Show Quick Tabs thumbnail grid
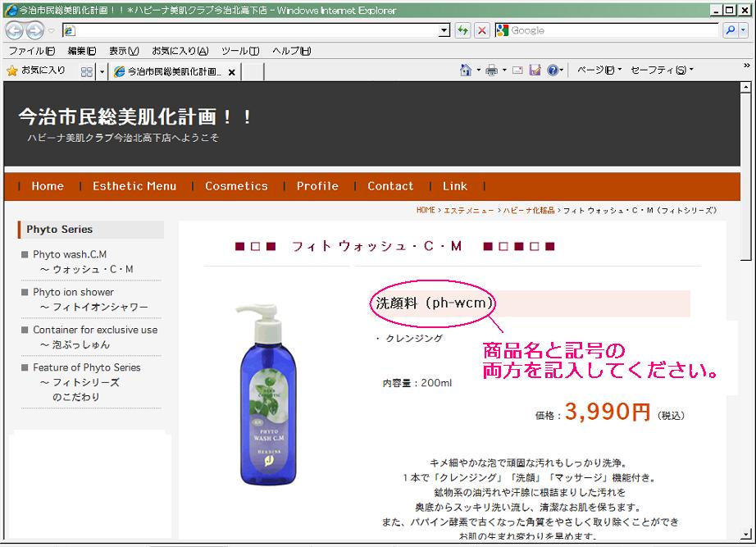The image size is (756, 547). [x=87, y=72]
